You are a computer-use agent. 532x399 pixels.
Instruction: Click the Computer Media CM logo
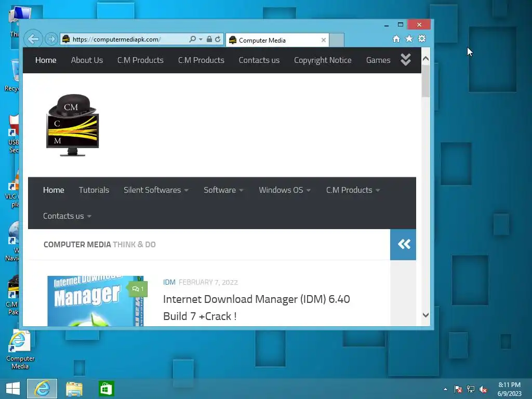click(73, 125)
